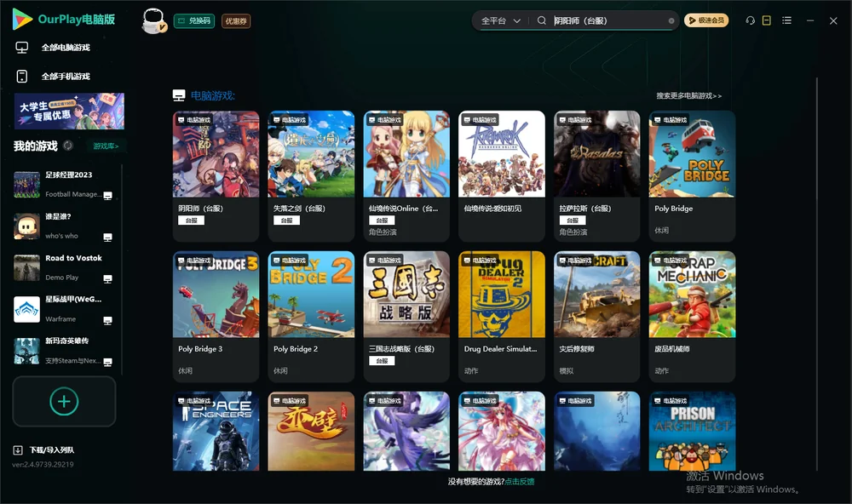Select 阴阳师 (台服) game card
This screenshot has width=852, height=504.
tap(216, 176)
